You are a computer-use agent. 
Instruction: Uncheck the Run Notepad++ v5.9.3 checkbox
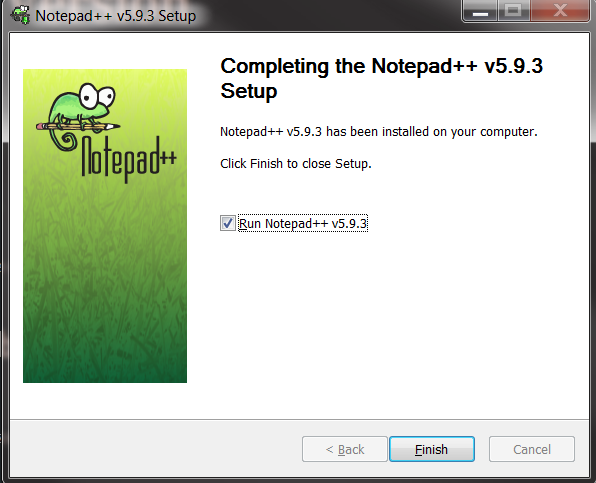tap(228, 223)
